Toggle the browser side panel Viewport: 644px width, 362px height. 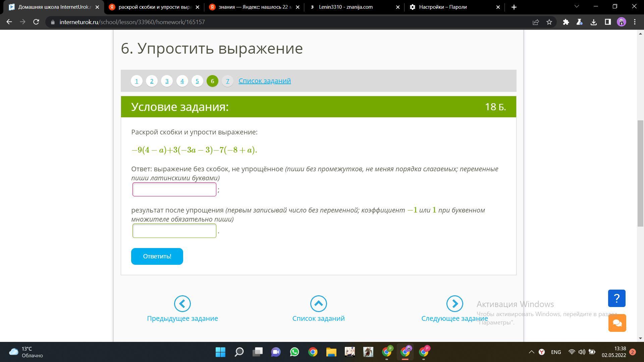tap(607, 22)
